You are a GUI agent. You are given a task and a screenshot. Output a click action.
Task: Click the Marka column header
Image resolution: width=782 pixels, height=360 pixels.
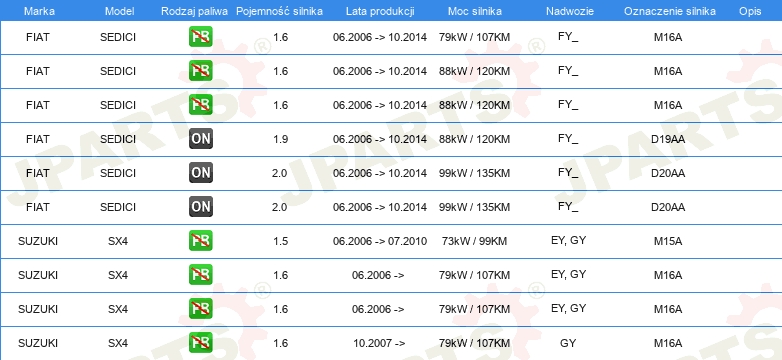[39, 11]
